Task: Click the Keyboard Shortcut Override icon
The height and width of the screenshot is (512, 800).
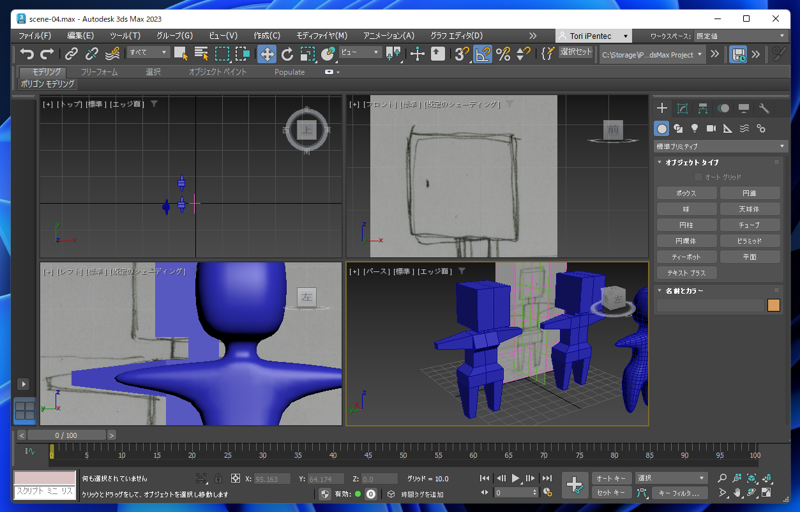Action: click(x=438, y=54)
